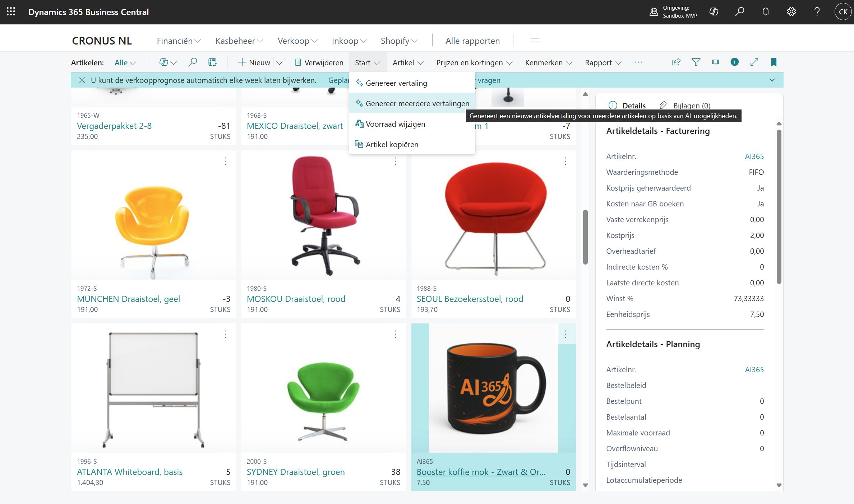Click the item list vertical scrollbar
Viewport: 854px width, 504px height.
tap(585, 237)
